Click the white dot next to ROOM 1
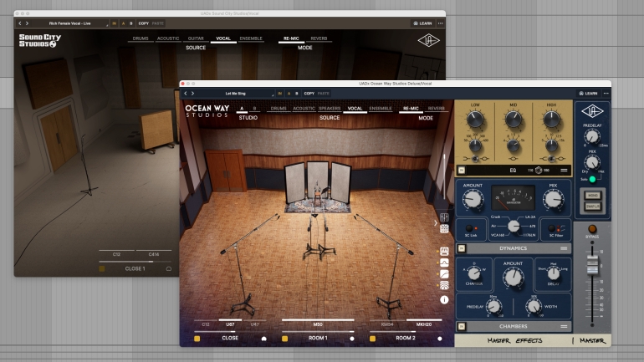This screenshot has width=644, height=362. point(352,339)
